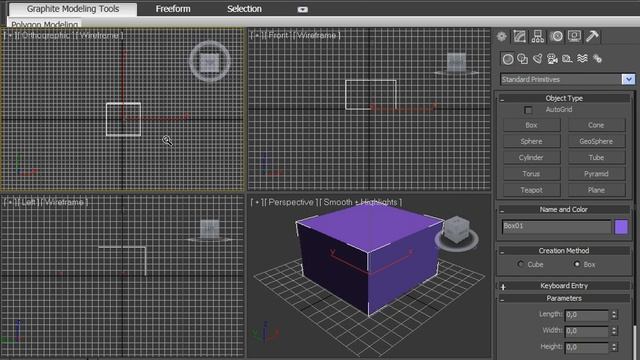The image size is (640, 360).
Task: Select the Space Warps category icon
Action: 582,59
